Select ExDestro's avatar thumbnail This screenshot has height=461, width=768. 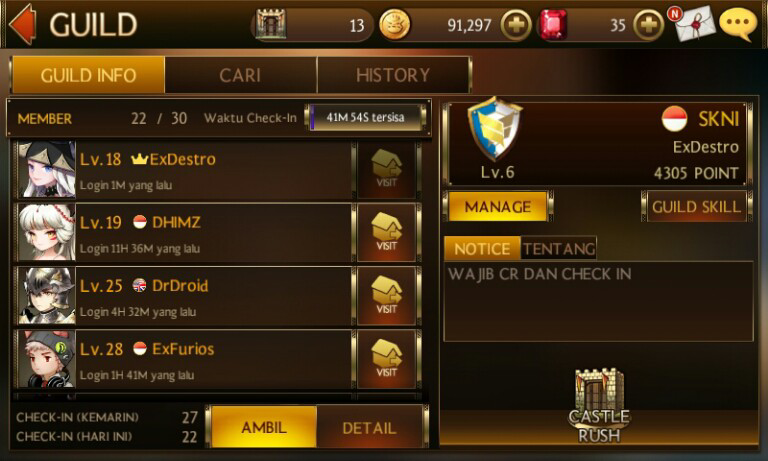(x=47, y=170)
